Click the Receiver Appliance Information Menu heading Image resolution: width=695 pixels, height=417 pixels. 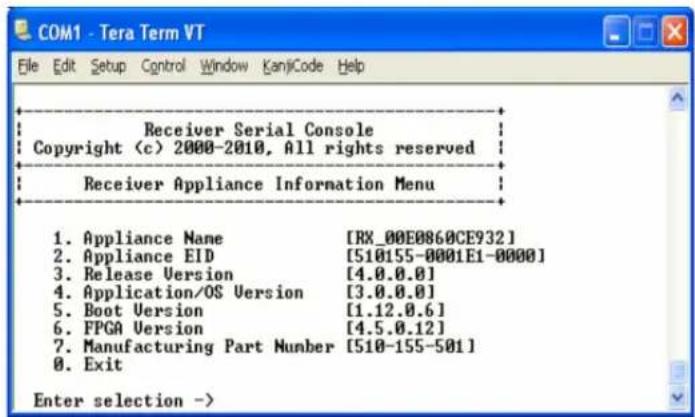[259, 184]
